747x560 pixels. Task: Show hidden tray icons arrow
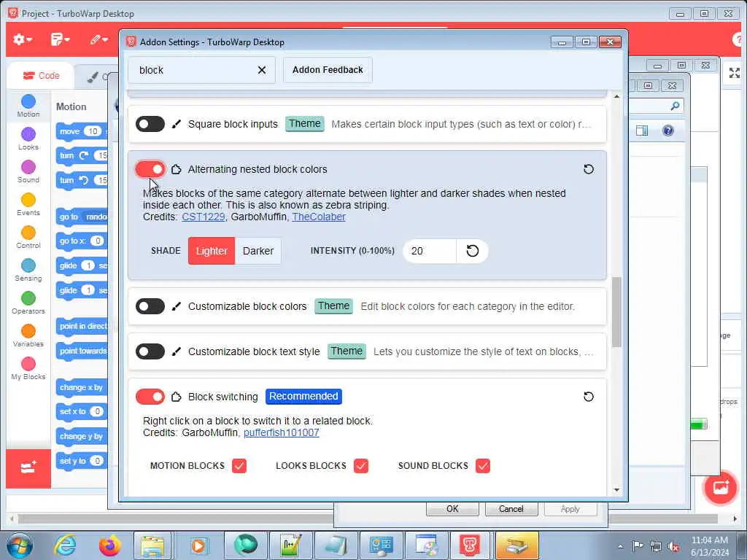[x=620, y=546]
